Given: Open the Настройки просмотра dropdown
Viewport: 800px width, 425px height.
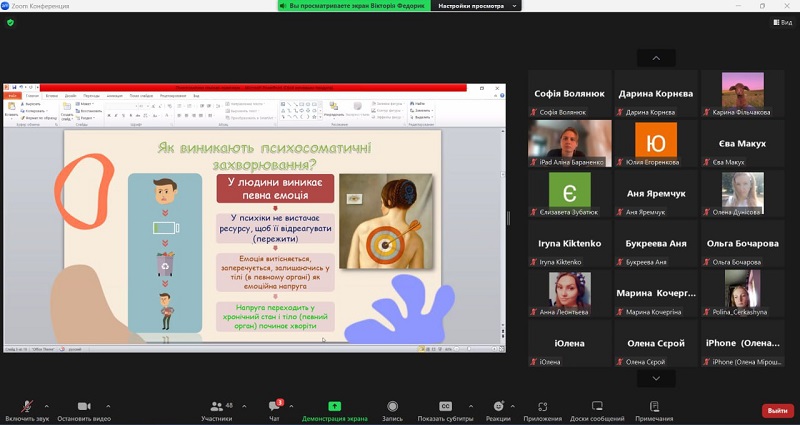Looking at the screenshot, I should click(x=475, y=6).
